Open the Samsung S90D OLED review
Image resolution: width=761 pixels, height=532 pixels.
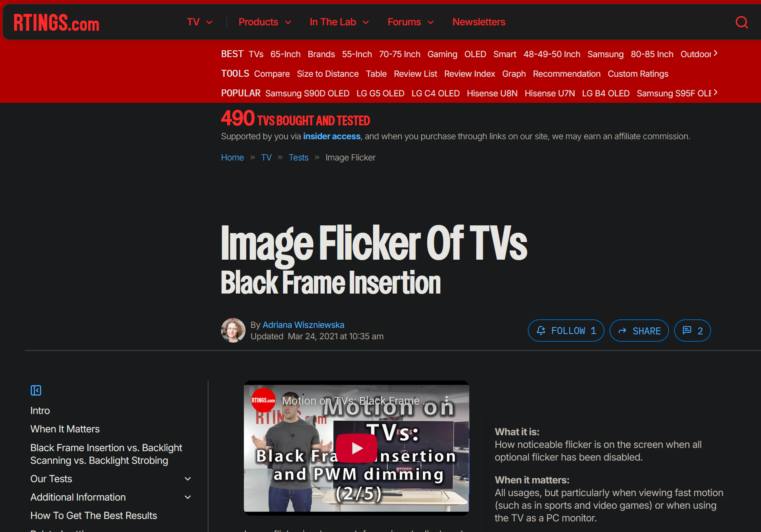click(307, 93)
